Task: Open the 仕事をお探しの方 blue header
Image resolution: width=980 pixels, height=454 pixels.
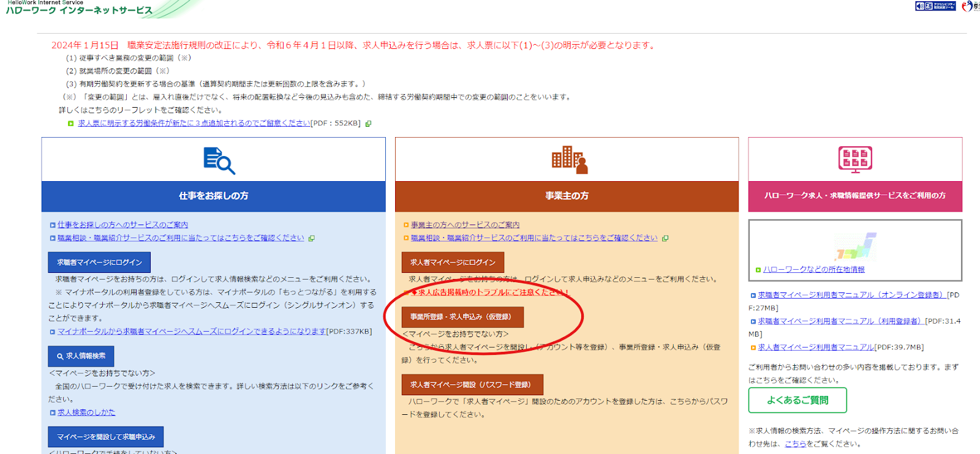Action: (x=213, y=196)
